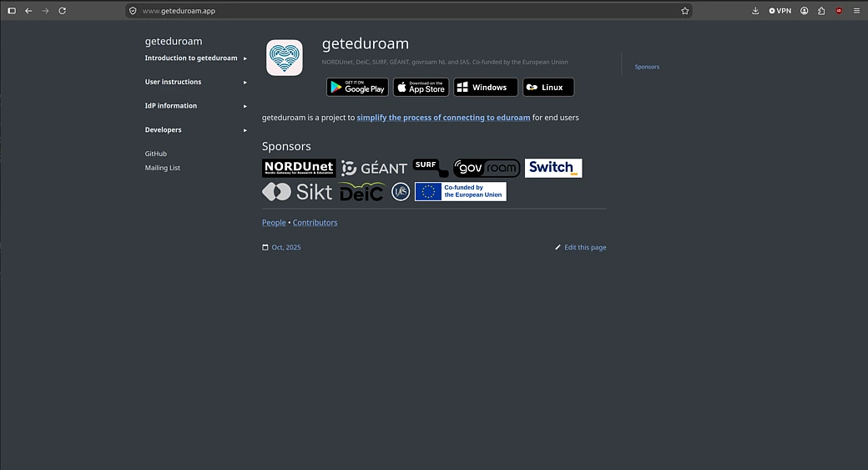The width and height of the screenshot is (868, 470).
Task: Open the extensions puzzle icon
Action: tap(821, 11)
